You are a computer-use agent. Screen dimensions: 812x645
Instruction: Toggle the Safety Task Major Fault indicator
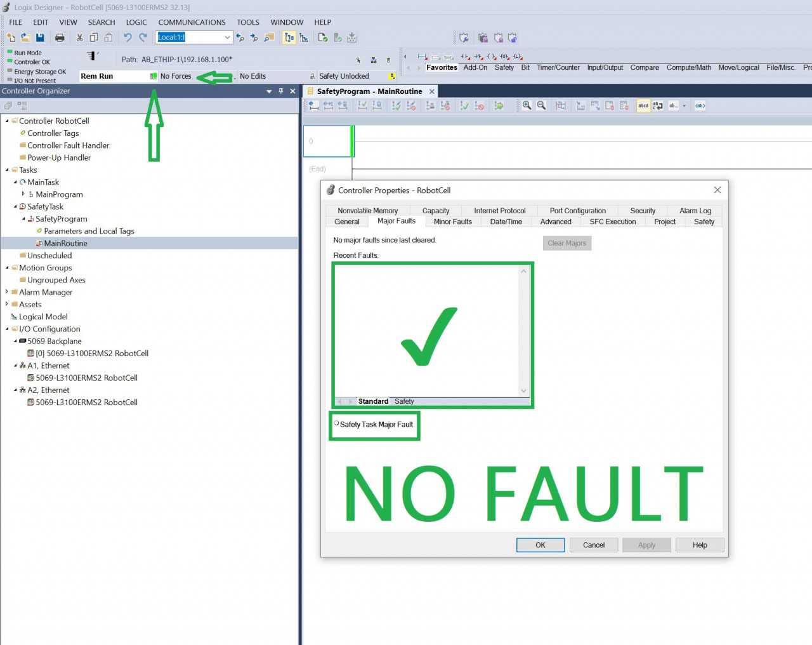pos(337,423)
